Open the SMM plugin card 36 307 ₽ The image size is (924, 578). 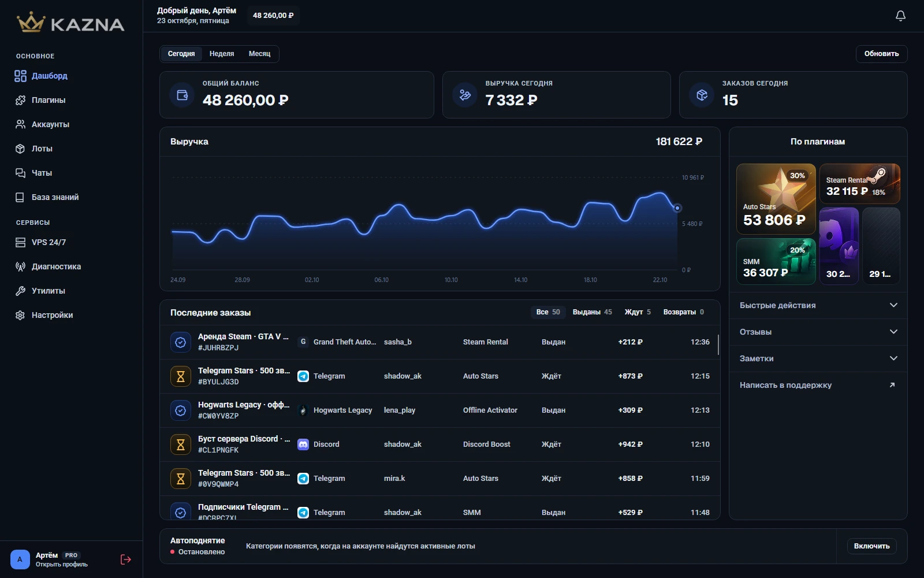pos(776,261)
